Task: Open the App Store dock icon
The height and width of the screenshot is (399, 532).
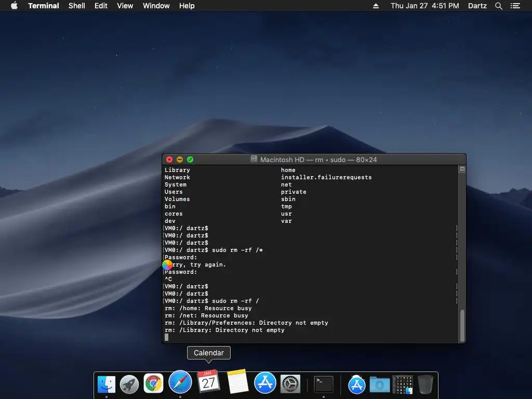Action: coord(265,383)
